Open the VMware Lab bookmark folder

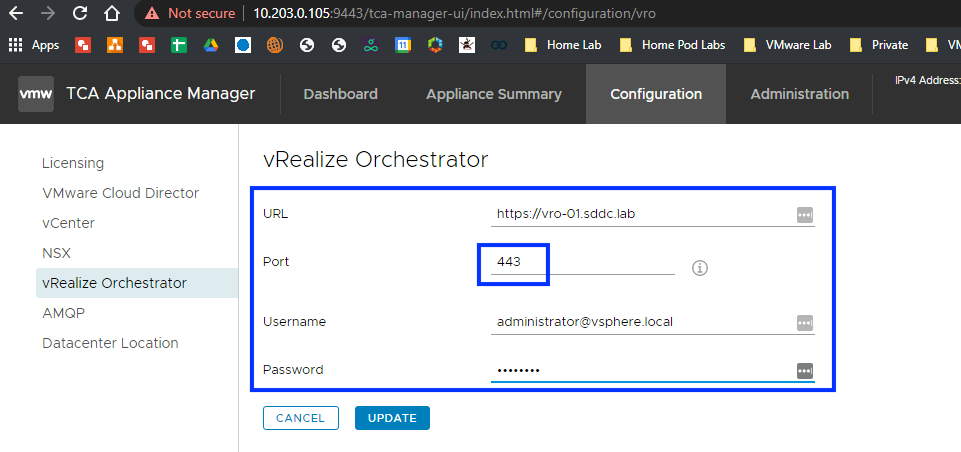pyautogui.click(x=788, y=45)
